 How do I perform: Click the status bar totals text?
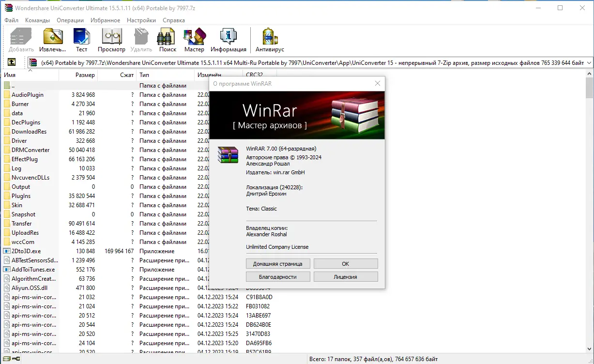(374, 359)
